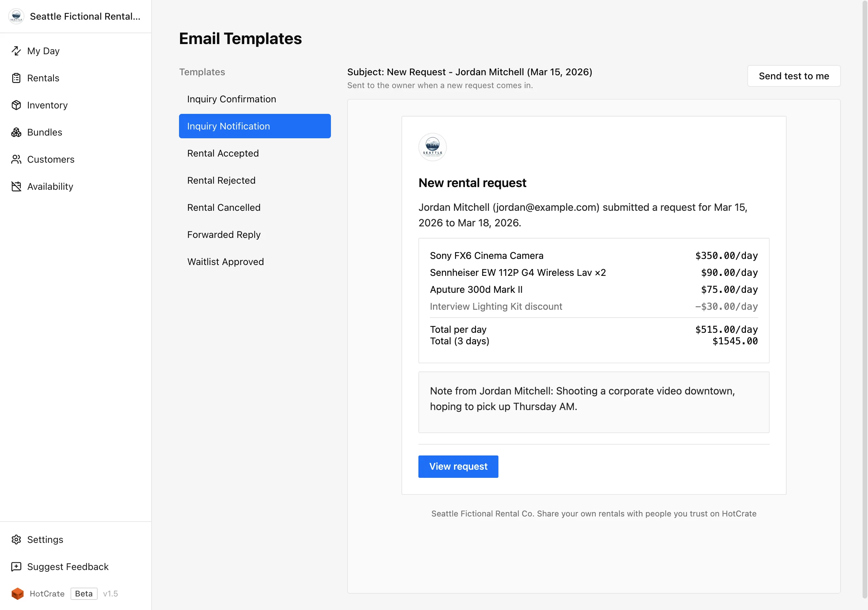
Task: Click the 'Sent to the owner' description
Action: [440, 85]
